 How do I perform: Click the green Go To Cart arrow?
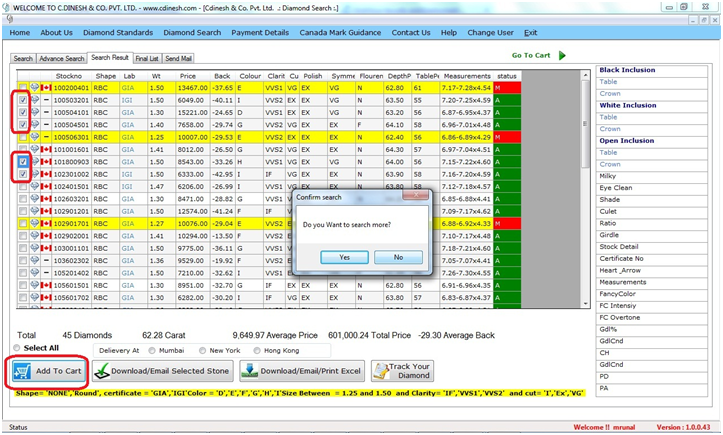tap(562, 55)
